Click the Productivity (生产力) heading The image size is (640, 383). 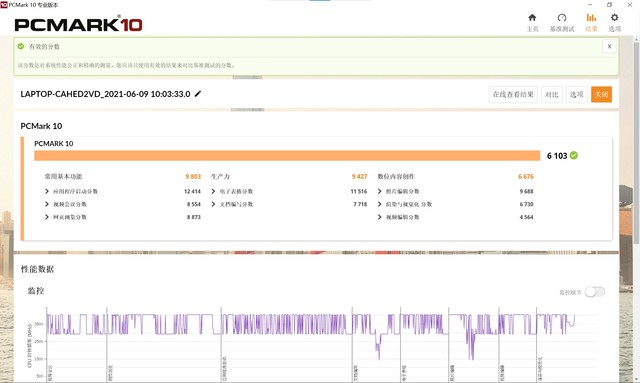[220, 176]
